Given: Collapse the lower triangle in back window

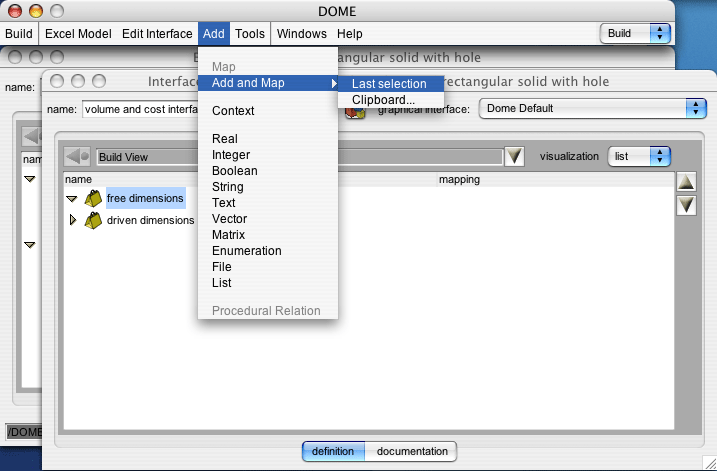Looking at the screenshot, I should point(30,245).
